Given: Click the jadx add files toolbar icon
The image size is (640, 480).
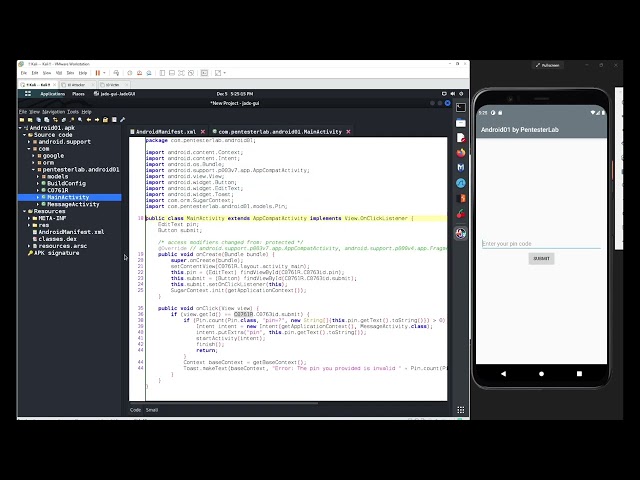Looking at the screenshot, I should [x=30, y=120].
